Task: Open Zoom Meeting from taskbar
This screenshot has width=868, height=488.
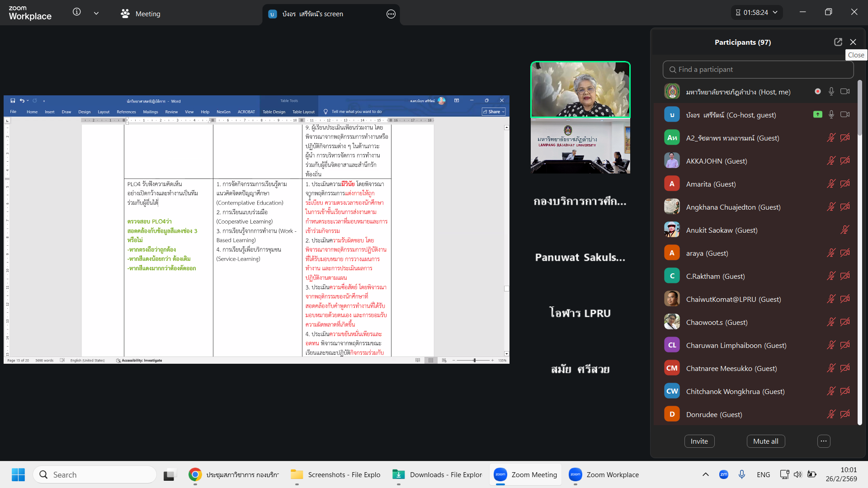Action: (x=525, y=474)
